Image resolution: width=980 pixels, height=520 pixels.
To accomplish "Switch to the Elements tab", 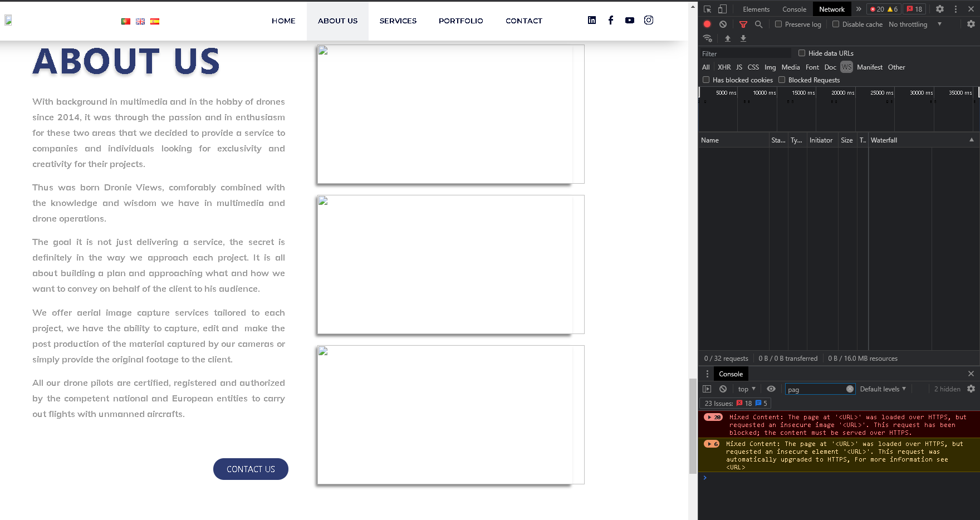I will pyautogui.click(x=756, y=9).
